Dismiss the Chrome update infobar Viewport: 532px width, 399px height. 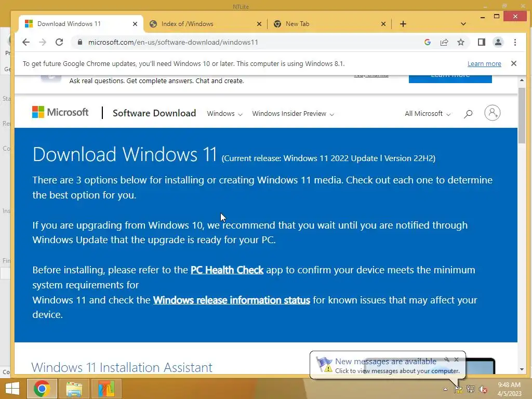[514, 63]
